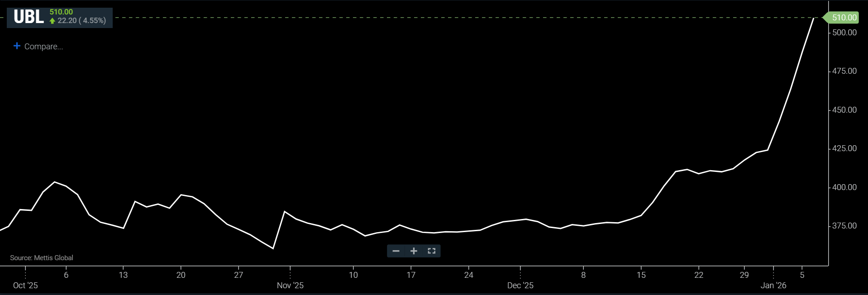Click the green 510.00 price tag on axis

[844, 18]
